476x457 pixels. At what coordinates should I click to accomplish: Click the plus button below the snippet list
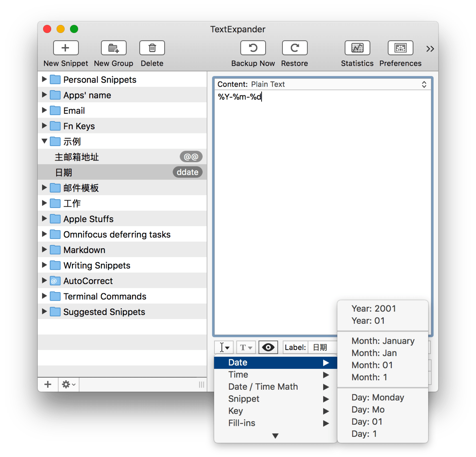[48, 384]
